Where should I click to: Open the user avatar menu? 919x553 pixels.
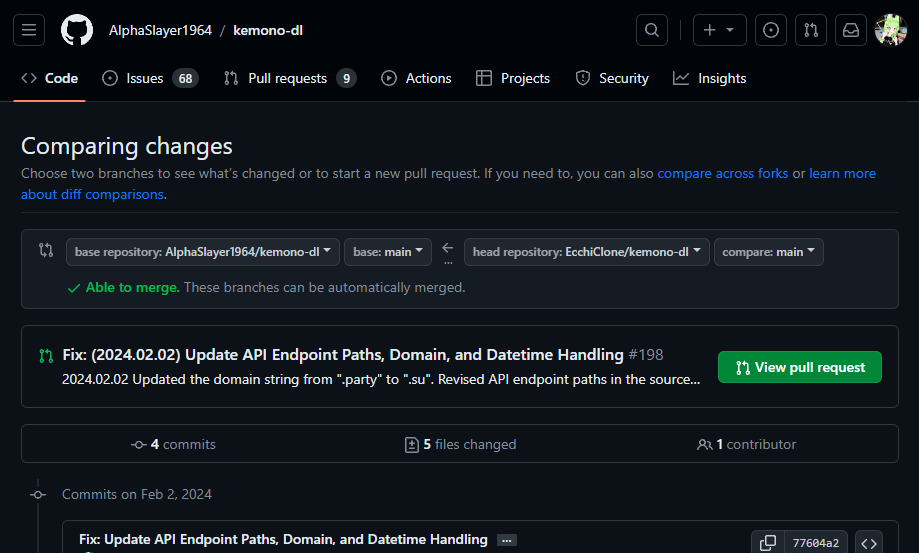point(890,30)
